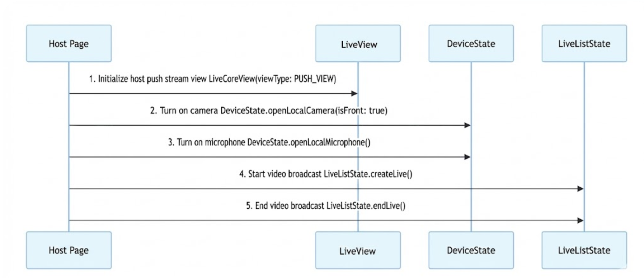Click the step 5 End video broadcast label

(x=325, y=206)
